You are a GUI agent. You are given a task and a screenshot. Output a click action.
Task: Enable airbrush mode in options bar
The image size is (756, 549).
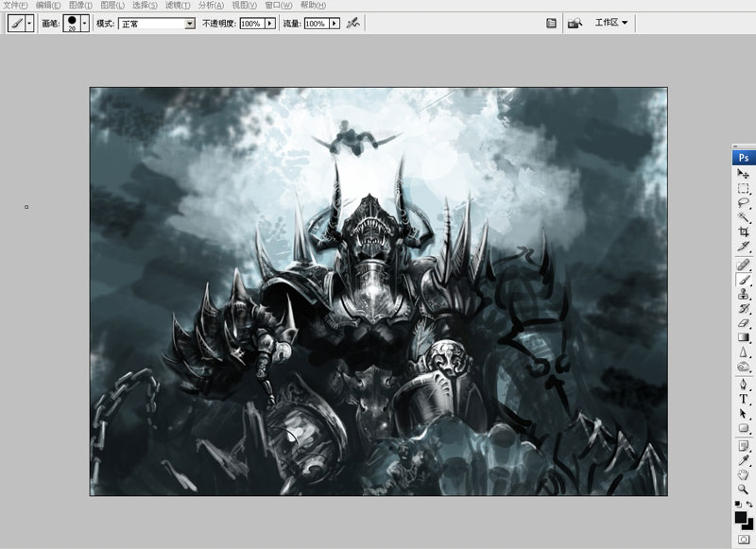click(352, 23)
